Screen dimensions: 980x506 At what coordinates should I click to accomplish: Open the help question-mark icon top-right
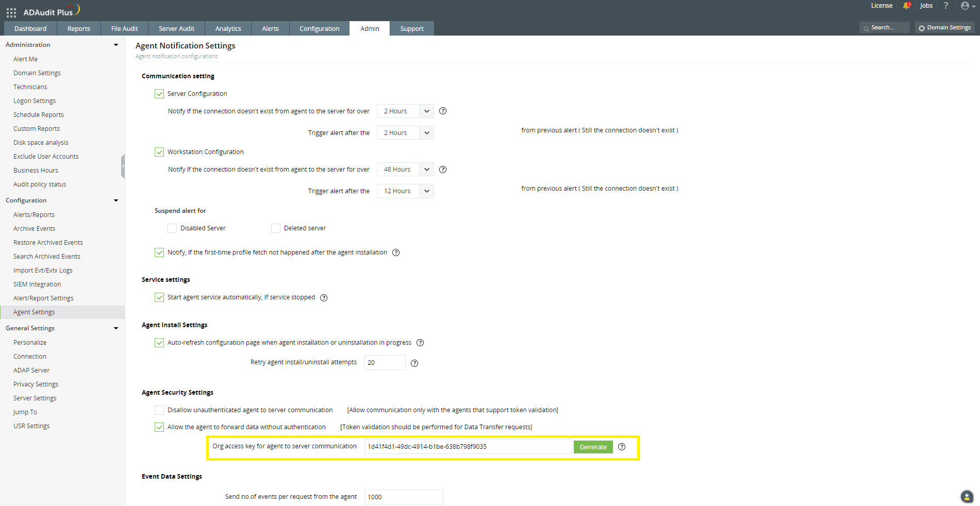coord(945,6)
